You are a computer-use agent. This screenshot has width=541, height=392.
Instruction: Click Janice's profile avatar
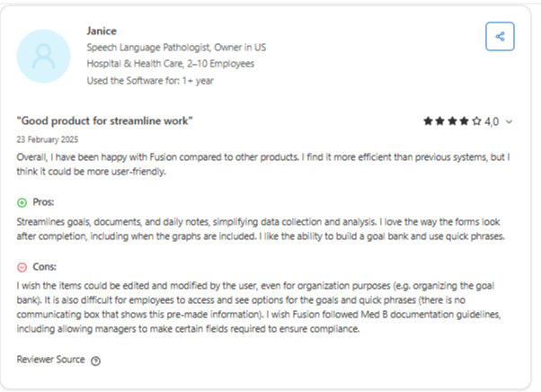pos(43,56)
